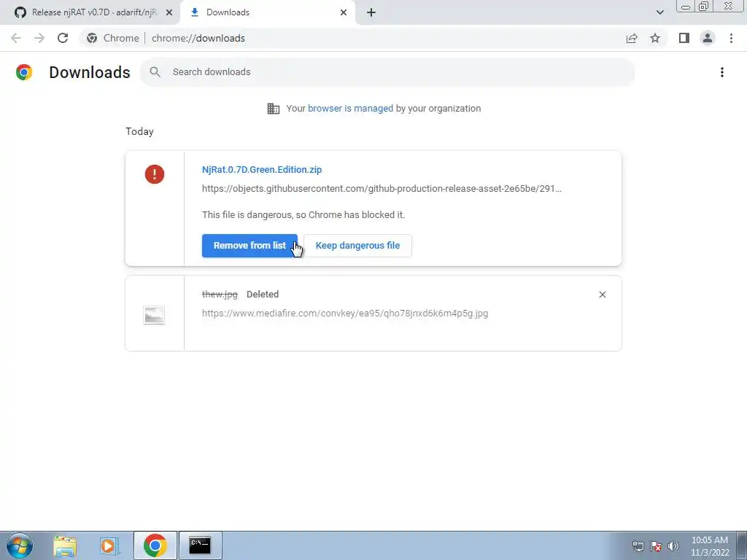
Task: Click Keep dangerous file button
Action: pos(357,246)
